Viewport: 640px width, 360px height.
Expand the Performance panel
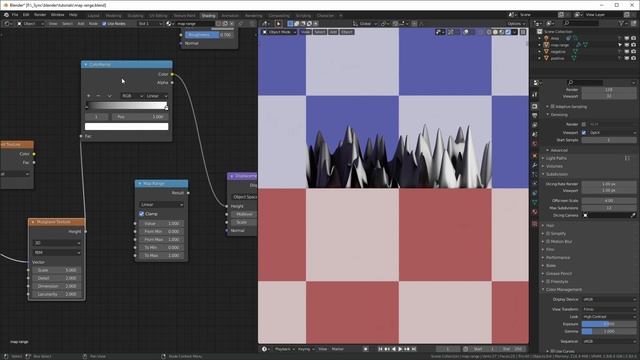pyautogui.click(x=558, y=258)
